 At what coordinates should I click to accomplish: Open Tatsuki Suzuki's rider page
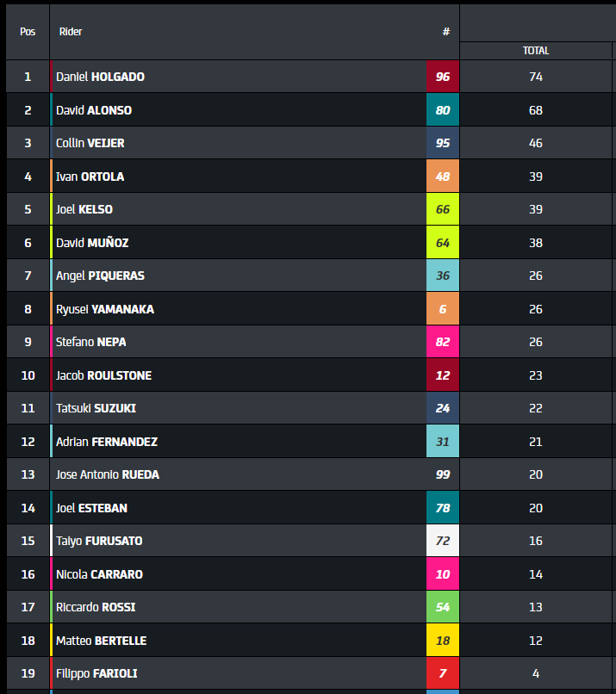96,408
